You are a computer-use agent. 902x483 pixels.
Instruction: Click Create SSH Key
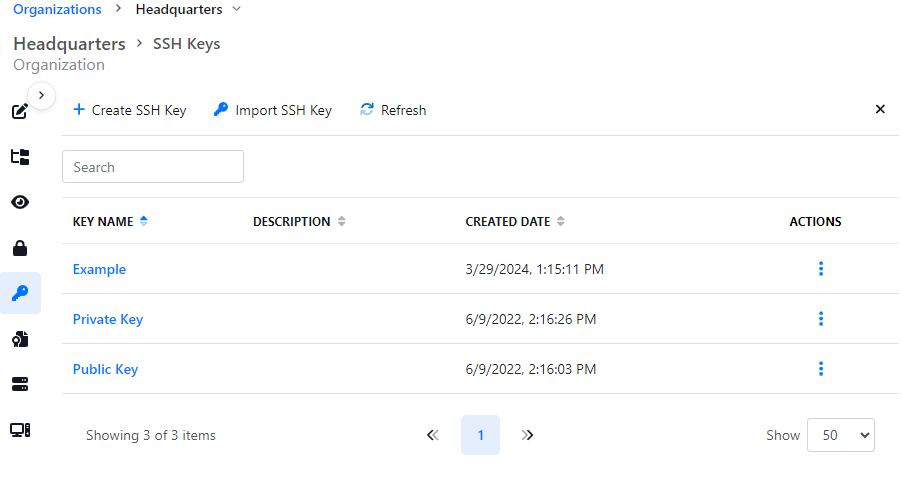(130, 110)
